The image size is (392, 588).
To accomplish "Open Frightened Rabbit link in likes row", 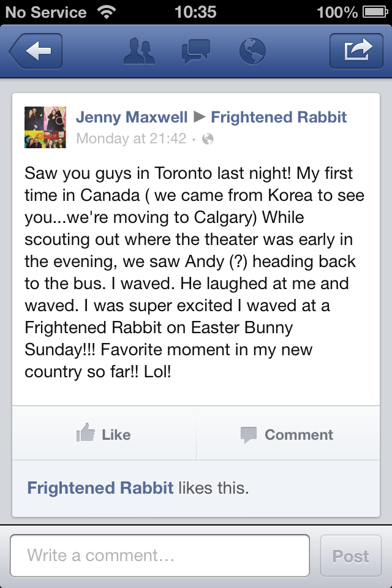I will (100, 488).
